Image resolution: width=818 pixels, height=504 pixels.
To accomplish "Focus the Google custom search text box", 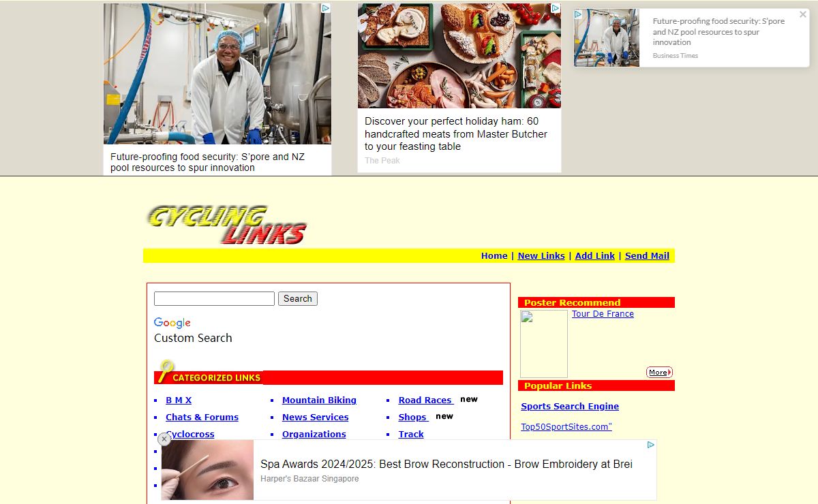I will 214,299.
